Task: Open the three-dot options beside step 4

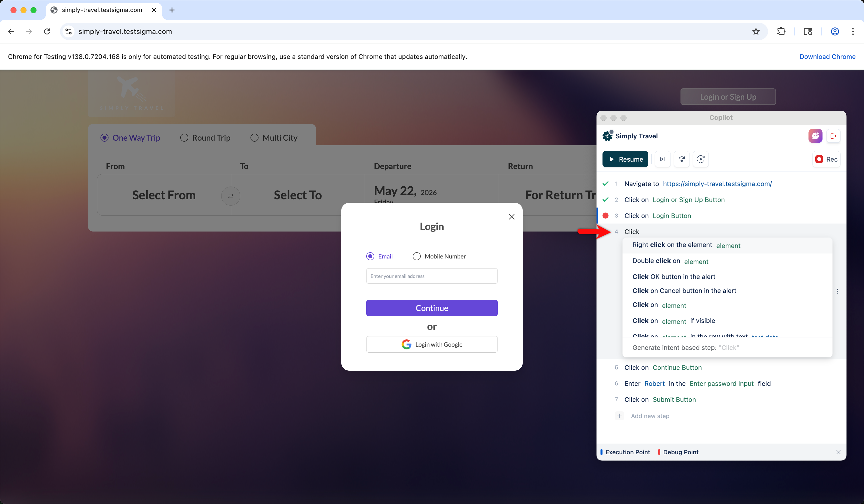Action: pos(837,291)
